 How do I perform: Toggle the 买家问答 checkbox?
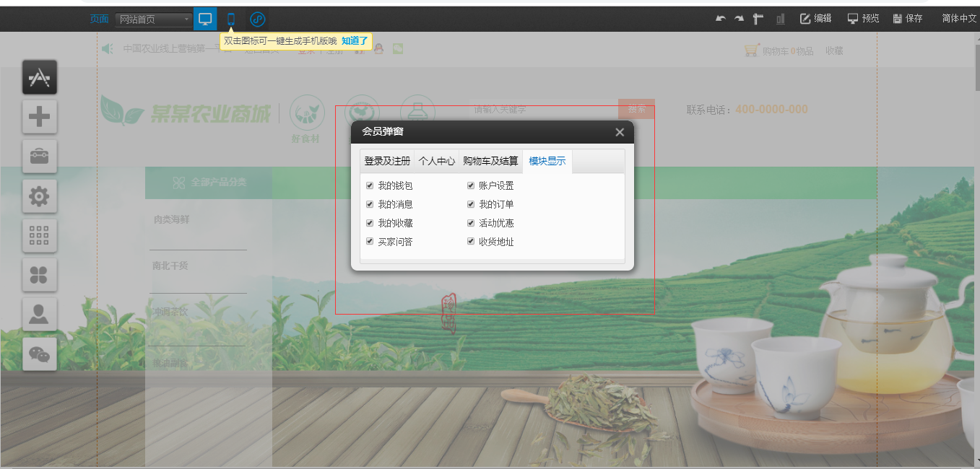click(x=370, y=242)
